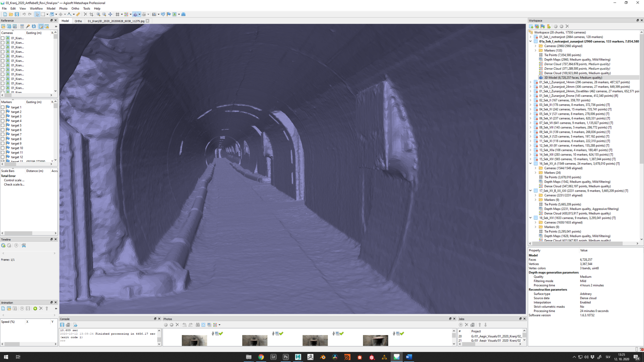Click the Delete Selection X toolbar icon

[85, 14]
